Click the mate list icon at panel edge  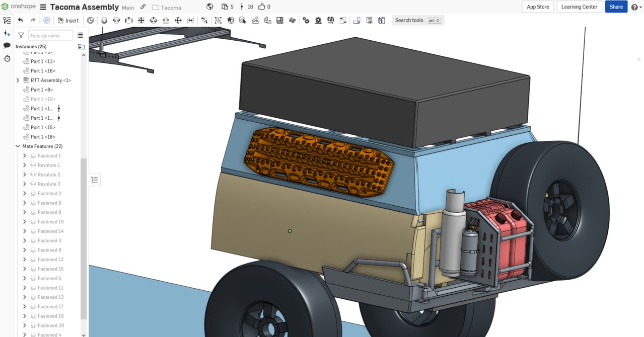coord(95,180)
